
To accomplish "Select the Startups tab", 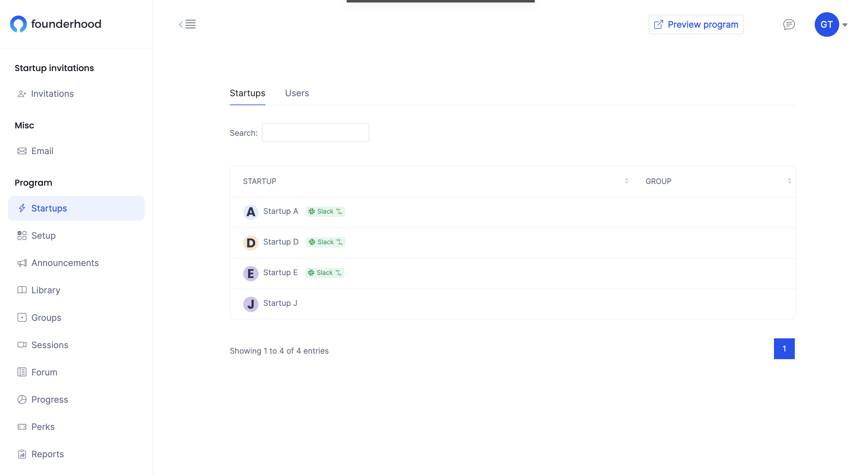I will (247, 93).
